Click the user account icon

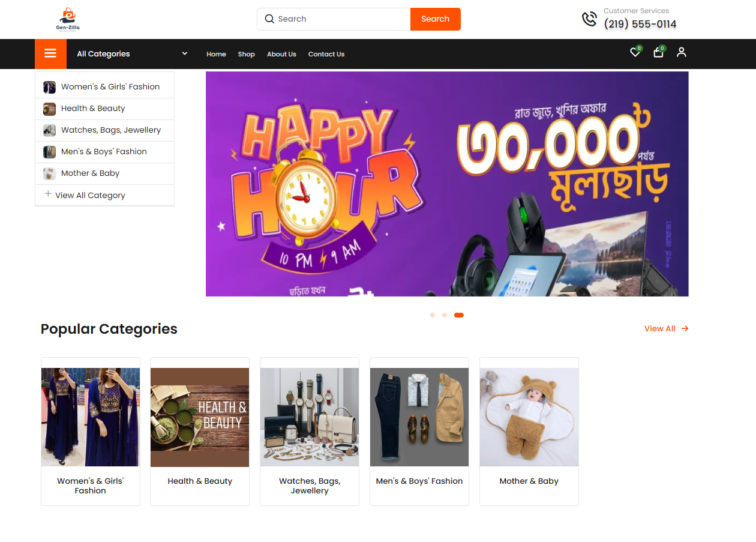point(681,52)
